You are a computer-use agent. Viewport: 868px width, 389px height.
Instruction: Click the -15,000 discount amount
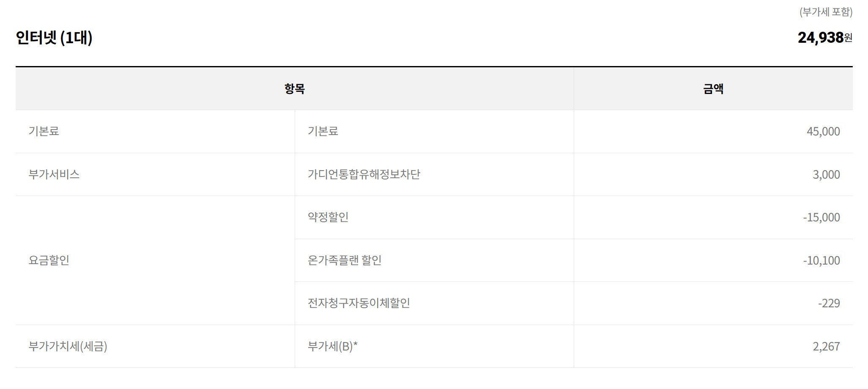point(821,218)
